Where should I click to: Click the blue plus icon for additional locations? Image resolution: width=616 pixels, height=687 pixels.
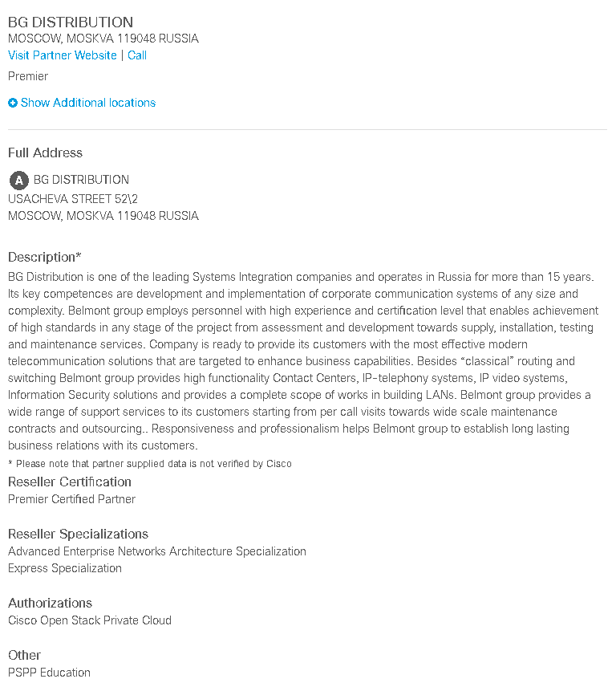tap(13, 103)
